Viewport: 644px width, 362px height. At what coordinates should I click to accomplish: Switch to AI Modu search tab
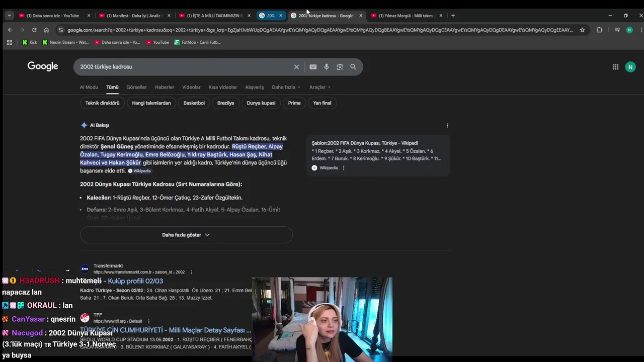[89, 87]
